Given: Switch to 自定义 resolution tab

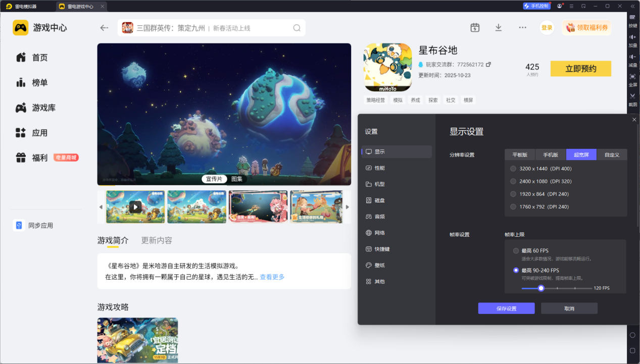Looking at the screenshot, I should tap(612, 154).
